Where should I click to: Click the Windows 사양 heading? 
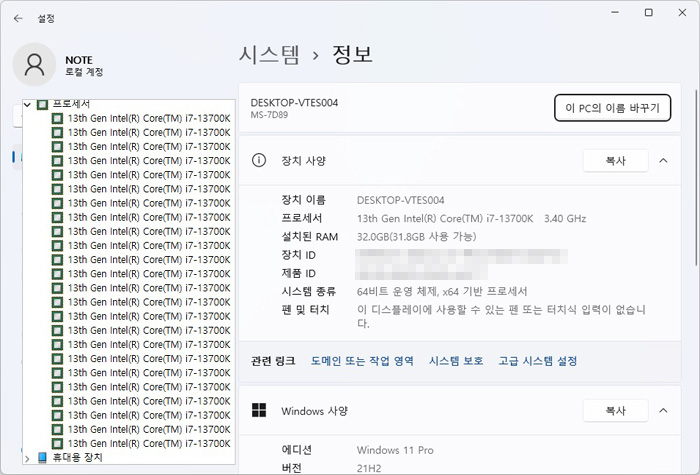point(315,411)
